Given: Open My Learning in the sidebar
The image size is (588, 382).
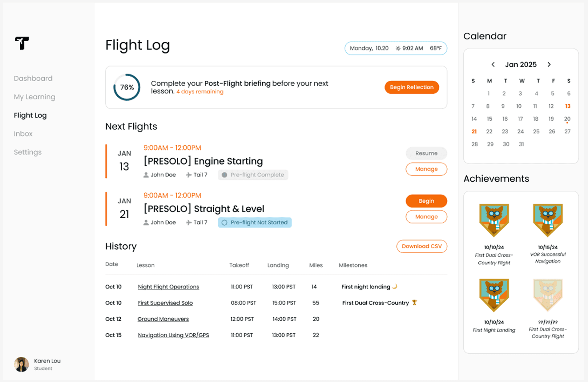Looking at the screenshot, I should point(34,97).
